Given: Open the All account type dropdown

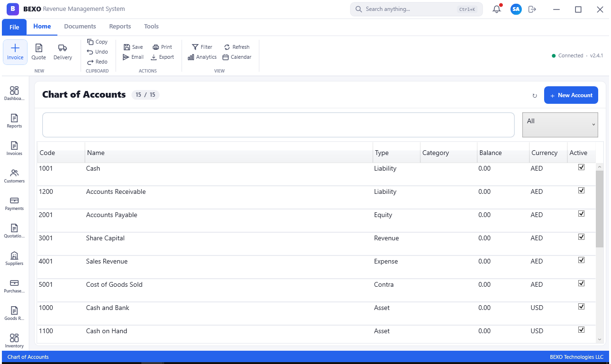Looking at the screenshot, I should pos(560,125).
